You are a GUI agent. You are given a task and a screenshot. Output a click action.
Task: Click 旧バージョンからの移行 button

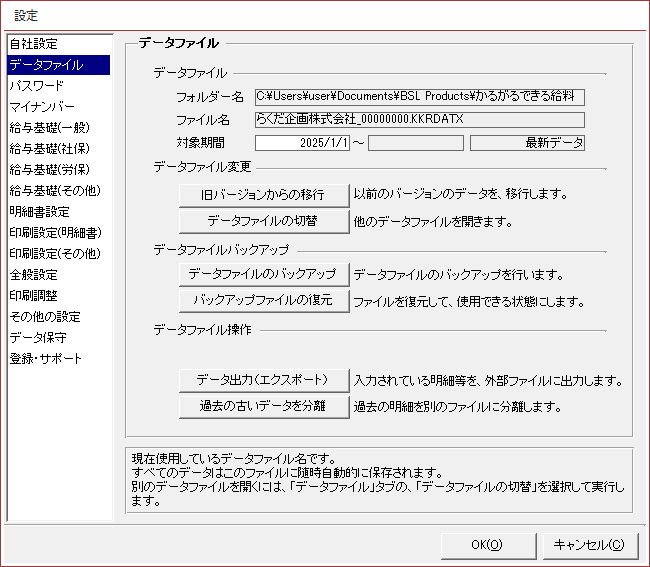coord(263,194)
